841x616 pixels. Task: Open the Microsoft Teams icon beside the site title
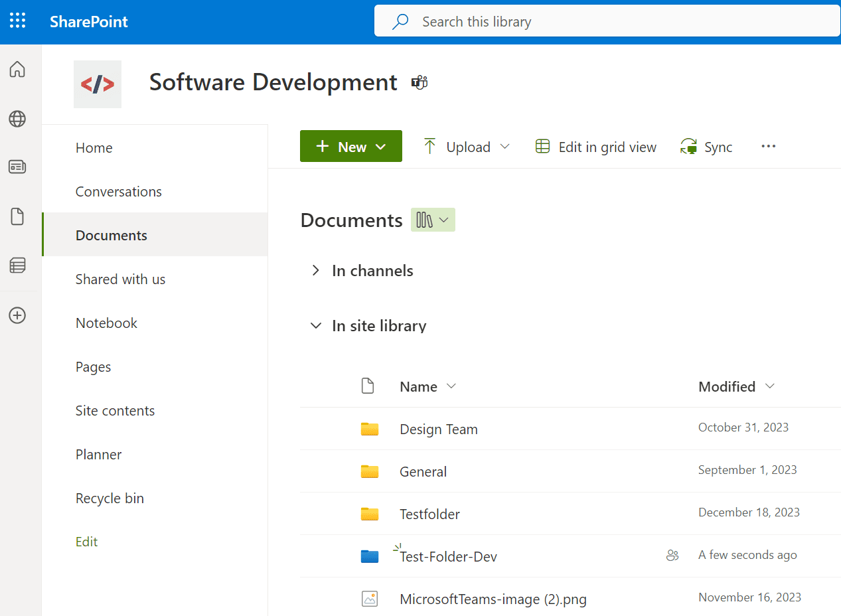[419, 82]
